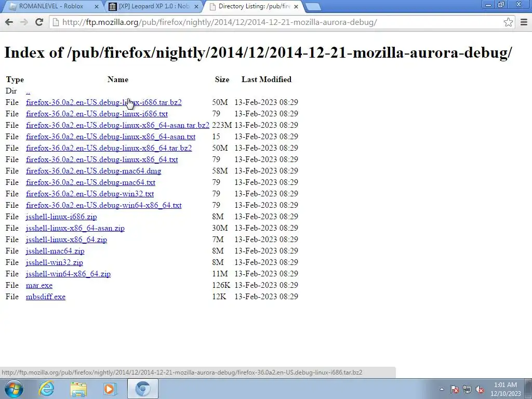Download firefox debug-mac64.dmg
532x399 pixels.
tap(94, 171)
